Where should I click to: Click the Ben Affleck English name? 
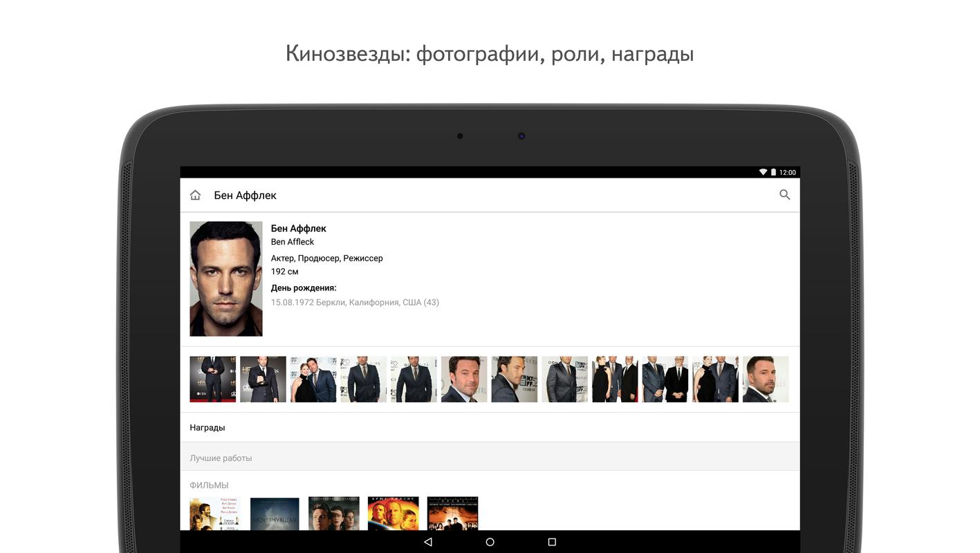[x=293, y=242]
